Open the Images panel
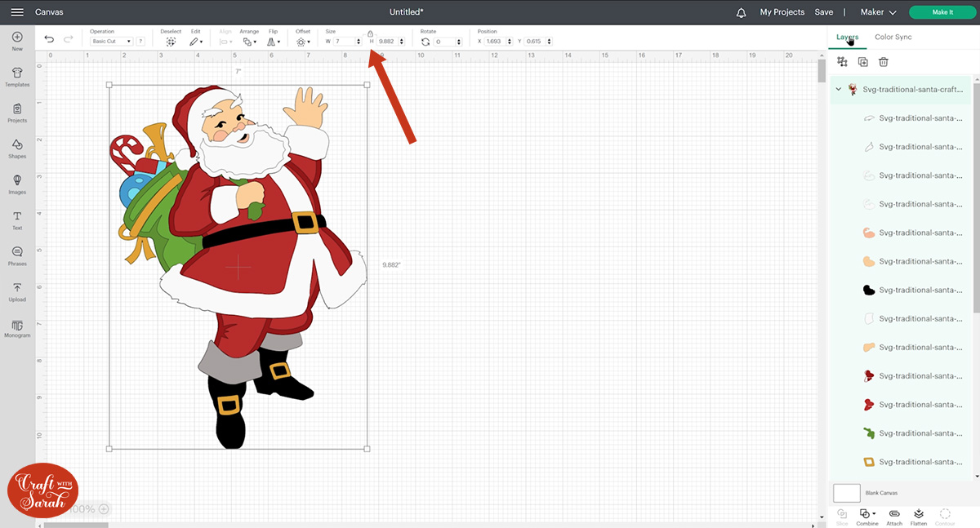980x528 pixels. (x=16, y=184)
